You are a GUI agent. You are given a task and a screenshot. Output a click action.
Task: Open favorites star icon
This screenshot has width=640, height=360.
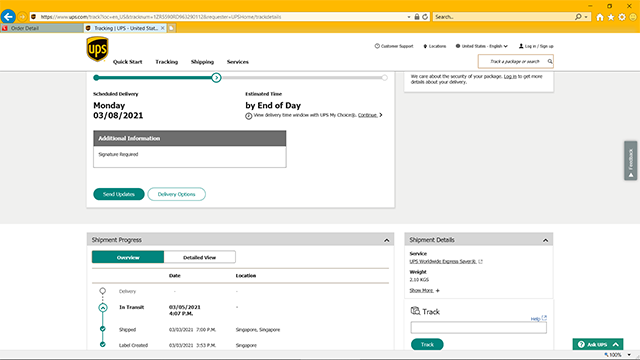click(611, 17)
